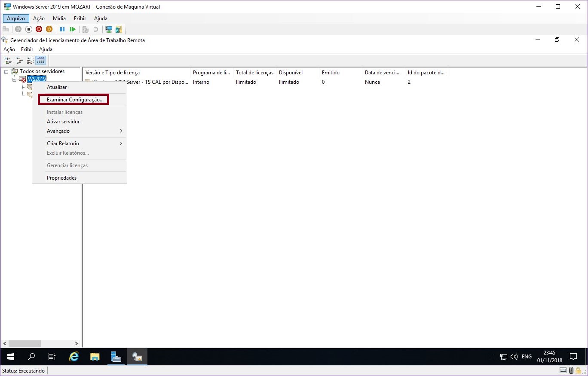Launch Internet Explorer from the taskbar
Viewport: 588px width, 376px height.
pos(74,357)
